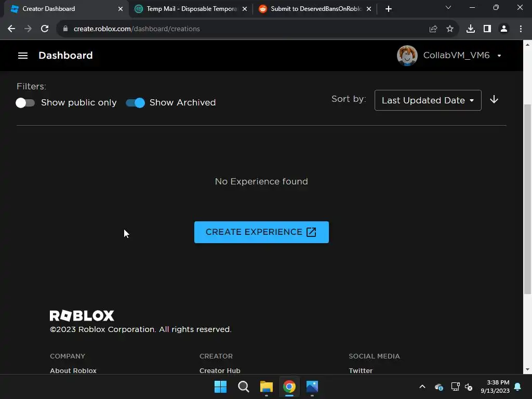Viewport: 532px width, 399px height.
Task: Open a new browser tab
Action: 389,9
